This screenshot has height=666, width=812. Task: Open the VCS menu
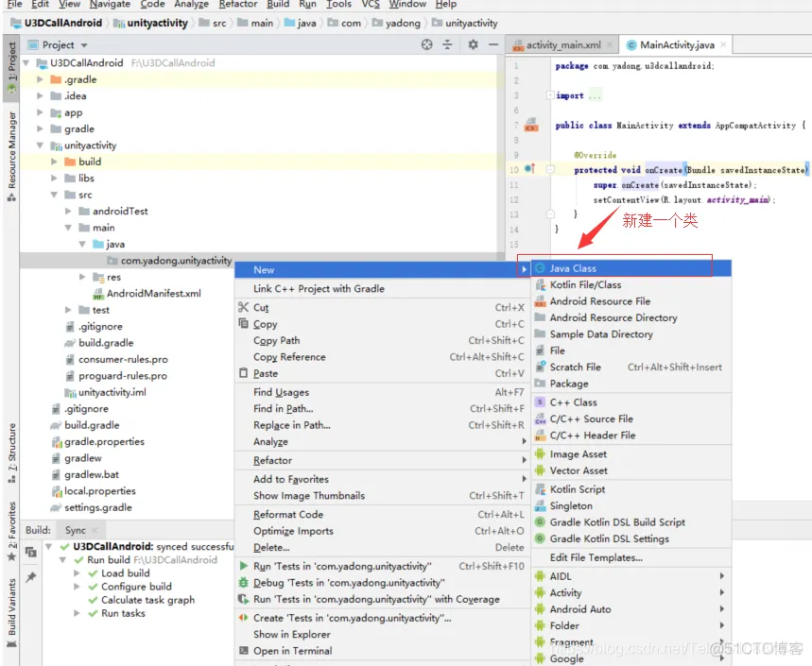371,4
